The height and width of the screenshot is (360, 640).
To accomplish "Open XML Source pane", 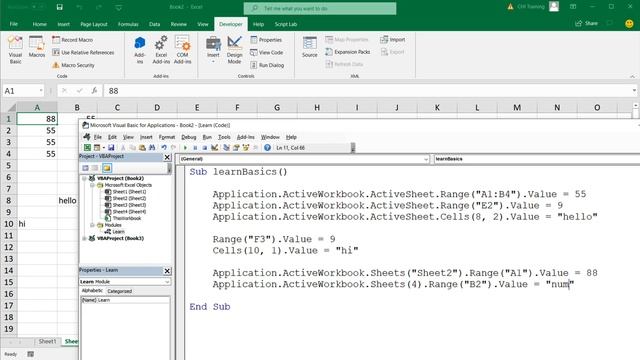I will [309, 47].
